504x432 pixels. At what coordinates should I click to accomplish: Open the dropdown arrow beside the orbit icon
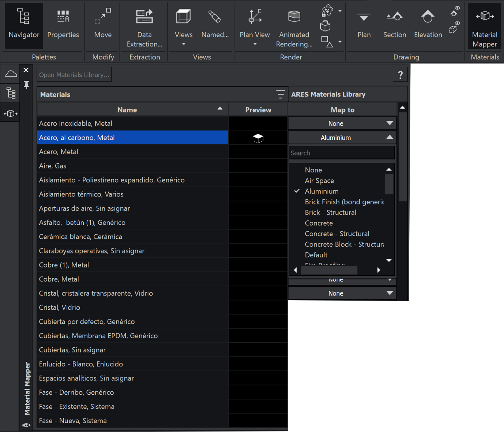point(340,11)
